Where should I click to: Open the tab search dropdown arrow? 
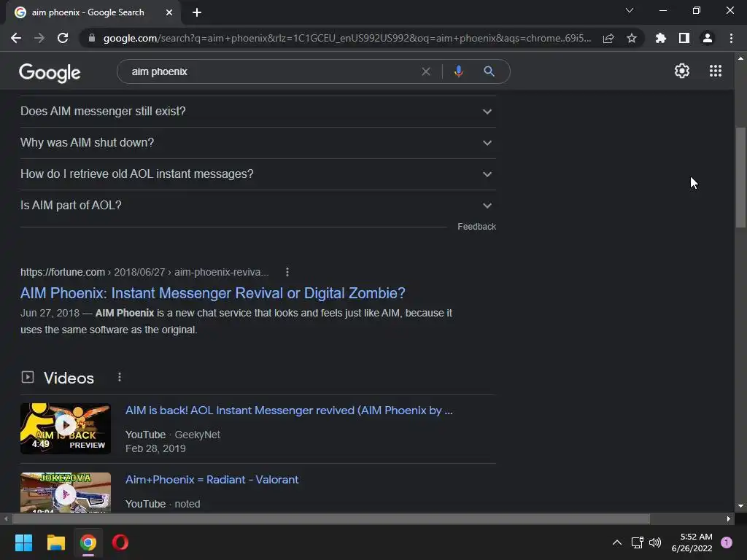(x=630, y=10)
